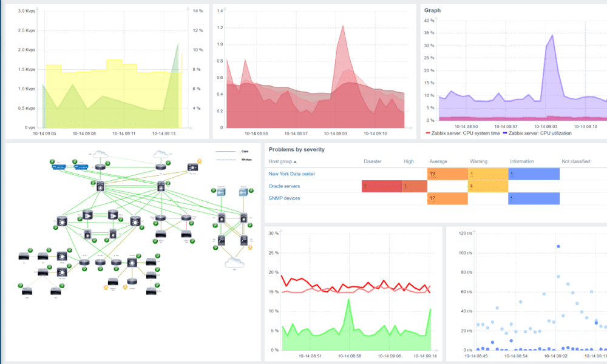This screenshot has height=364, width=607.
Task: Select the left play-arrow device icon
Action: pyautogui.click(x=88, y=215)
